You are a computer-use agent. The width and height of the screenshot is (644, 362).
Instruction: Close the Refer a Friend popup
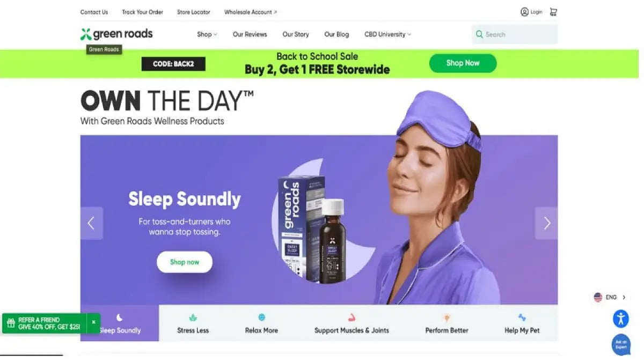click(93, 322)
